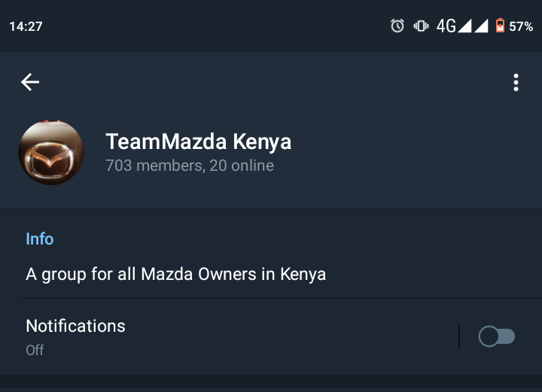Tap the group description about Mazda Owners
542x392 pixels.
[x=175, y=274]
